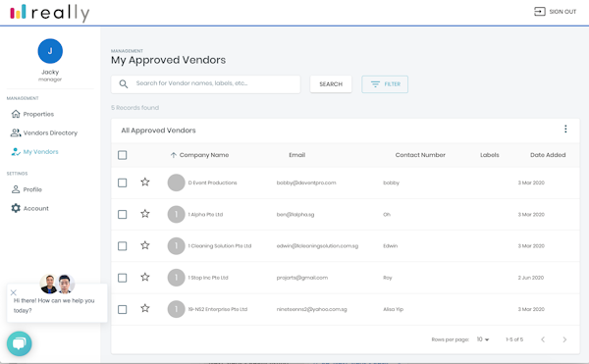Check the 1 Stop Inc row checkbox
589x364 pixels.
(122, 278)
